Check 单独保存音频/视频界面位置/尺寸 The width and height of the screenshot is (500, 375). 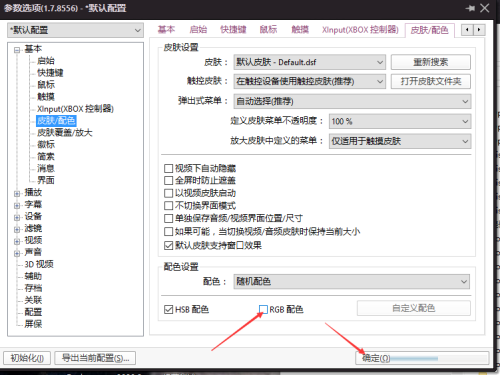tap(168, 219)
